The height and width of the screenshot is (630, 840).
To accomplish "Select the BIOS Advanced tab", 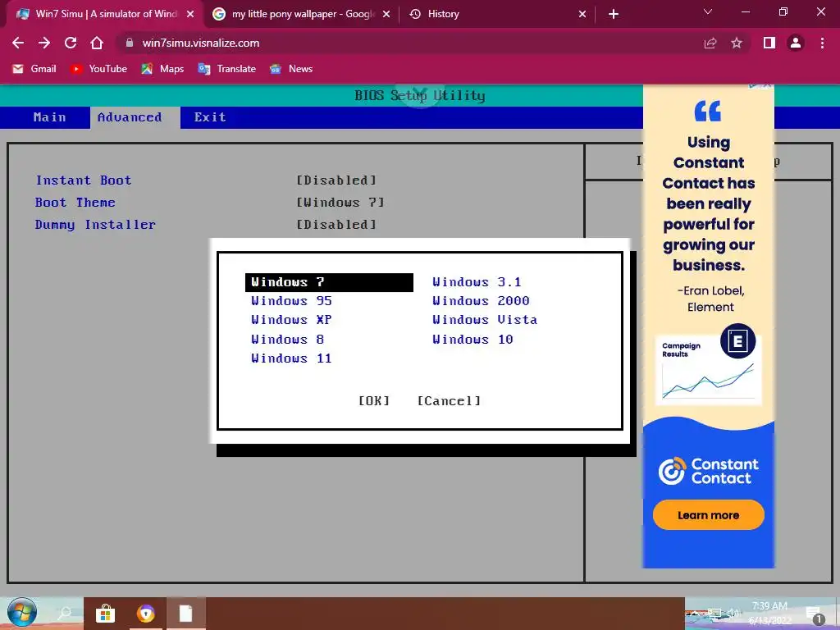I will pos(129,117).
